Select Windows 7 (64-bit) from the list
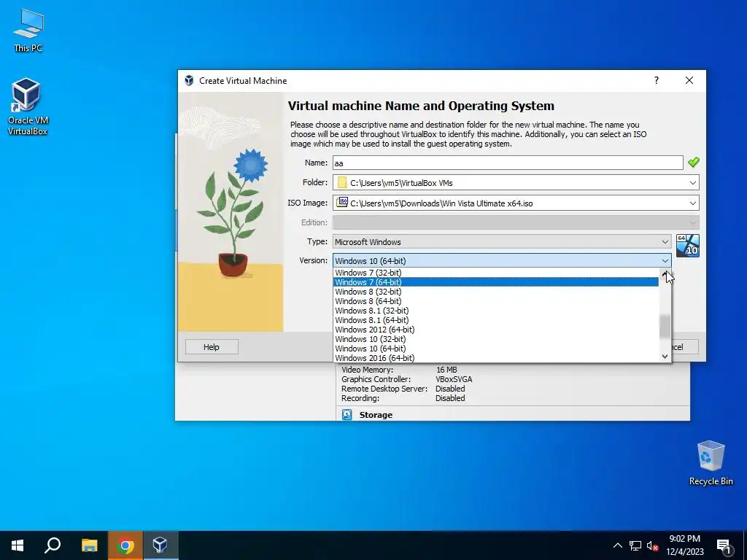This screenshot has width=747, height=560. [495, 282]
